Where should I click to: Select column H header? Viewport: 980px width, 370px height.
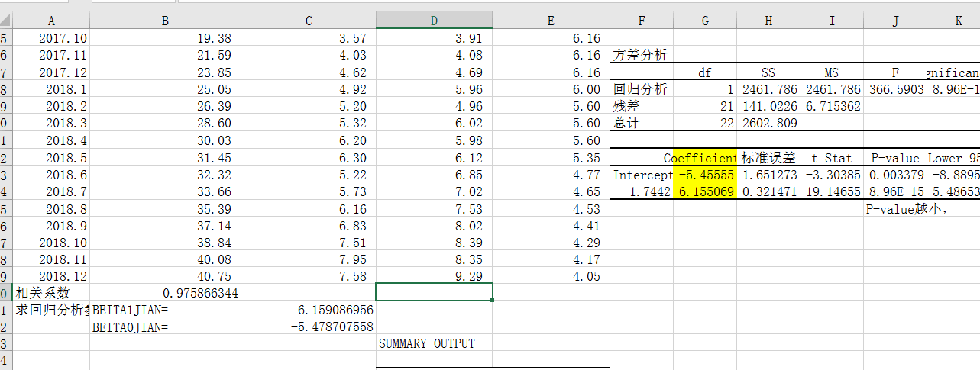(x=768, y=21)
